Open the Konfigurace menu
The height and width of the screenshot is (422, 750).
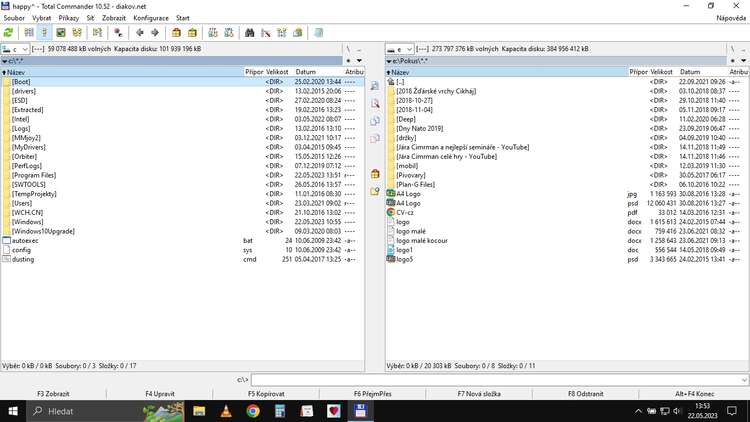tap(151, 18)
